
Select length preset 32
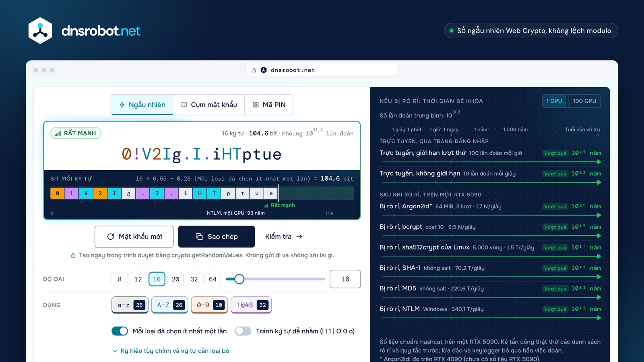click(194, 279)
